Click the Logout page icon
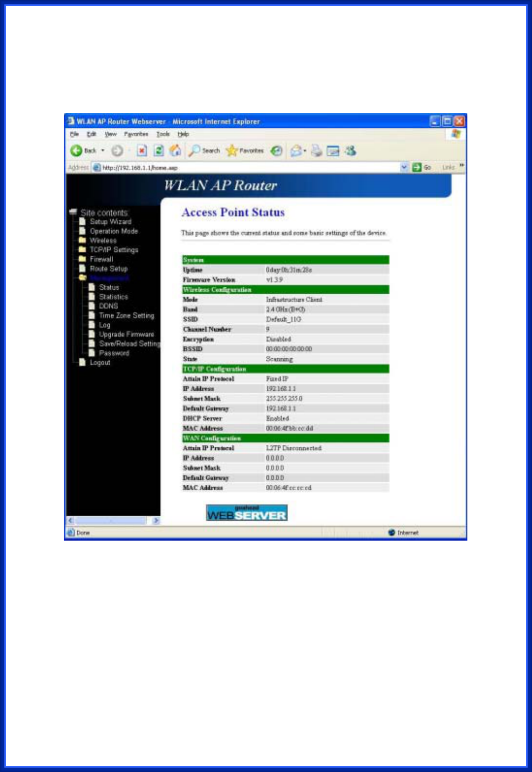 tap(82, 362)
